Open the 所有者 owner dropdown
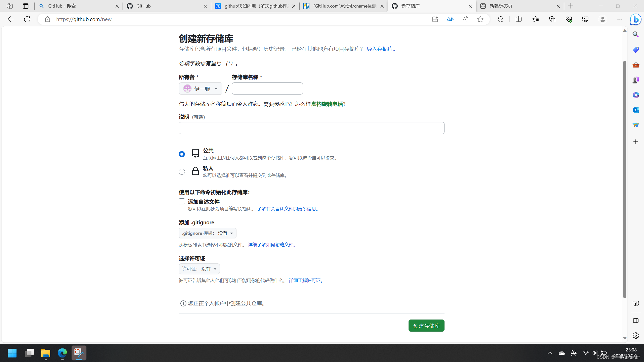Screen dimensions: 644x362 [200, 88]
